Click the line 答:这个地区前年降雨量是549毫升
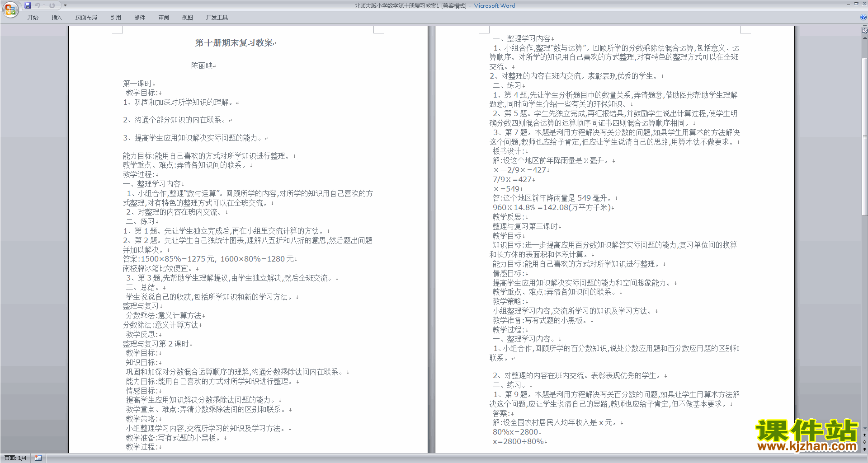 pyautogui.click(x=553, y=198)
